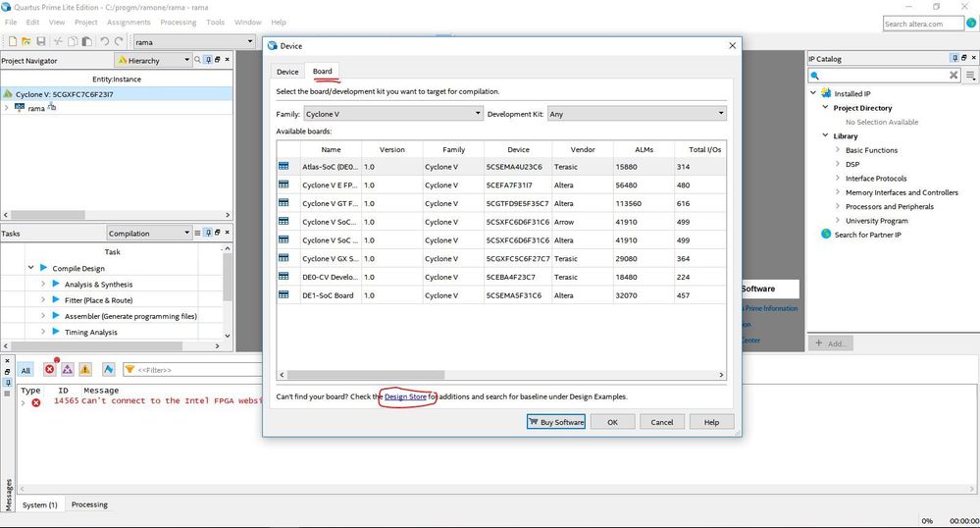Screen dimensions: 980x528
Task: Click the Buy Software button
Action: [555, 422]
